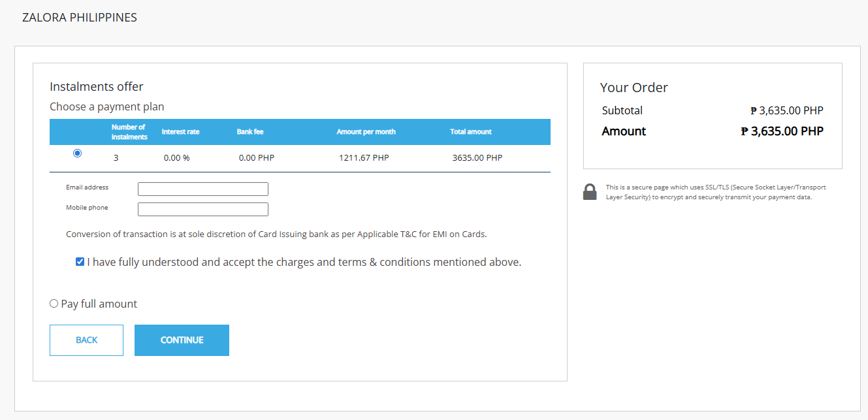Click the Instalments offer heading
The width and height of the screenshot is (868, 420).
pyautogui.click(x=97, y=87)
